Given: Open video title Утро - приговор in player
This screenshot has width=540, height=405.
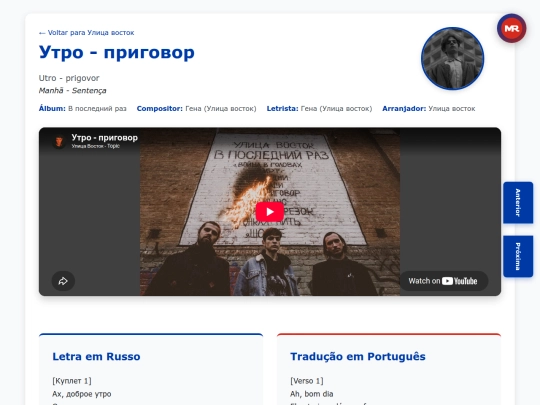Looking at the screenshot, I should 104,137.
